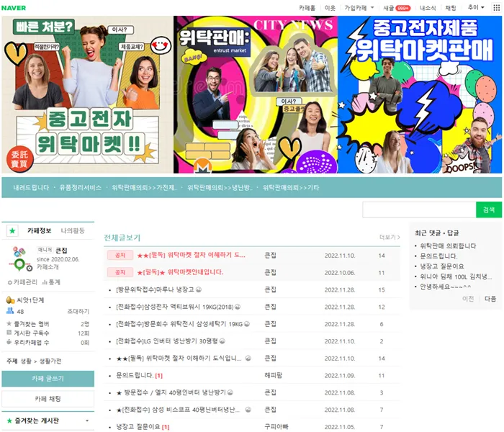Click the 카페 글쓰기 button
Viewport: 504px width, 432px height.
click(x=48, y=379)
